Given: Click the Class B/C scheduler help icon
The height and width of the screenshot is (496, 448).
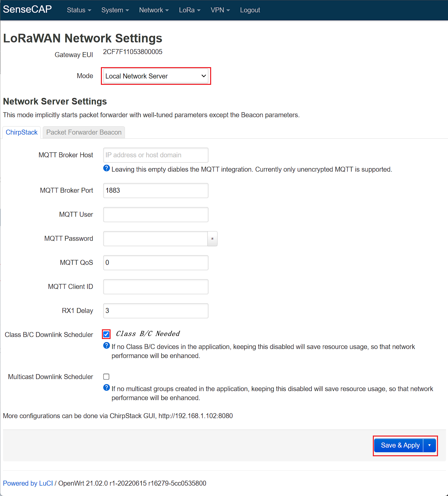Looking at the screenshot, I should tap(107, 345).
